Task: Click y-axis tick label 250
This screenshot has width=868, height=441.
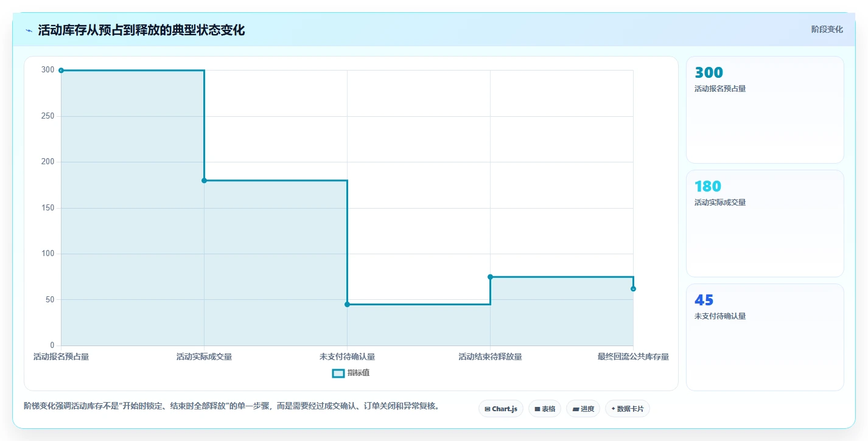Action: click(x=47, y=116)
